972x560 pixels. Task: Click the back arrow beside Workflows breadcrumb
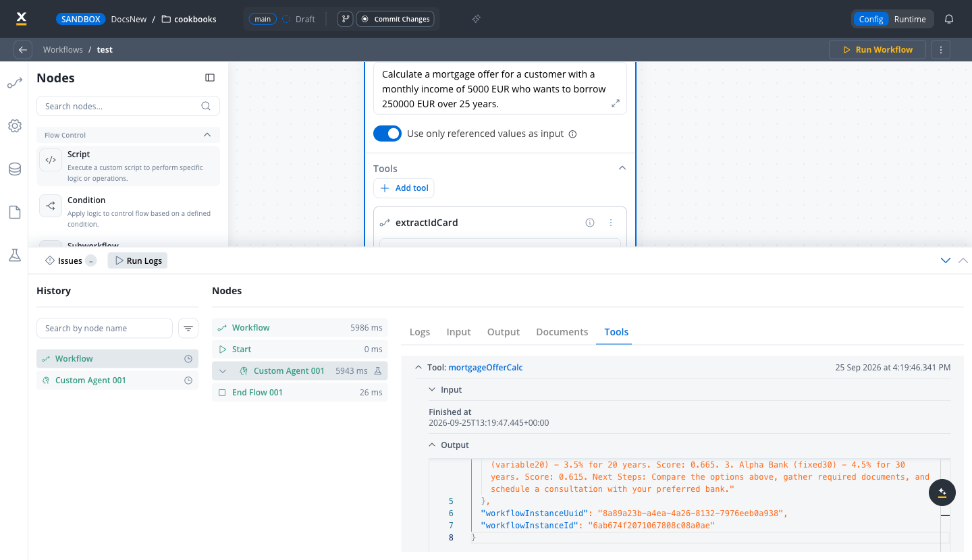click(x=23, y=49)
